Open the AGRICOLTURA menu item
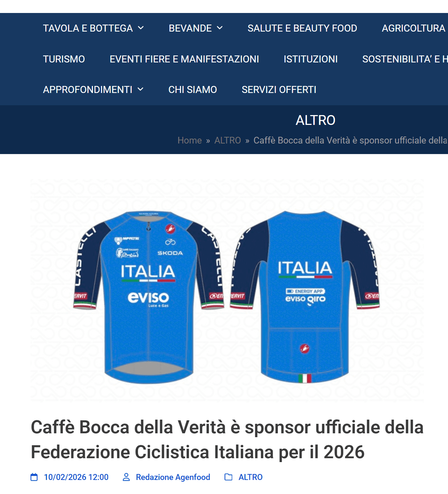This screenshot has height=494, width=448. [x=413, y=28]
